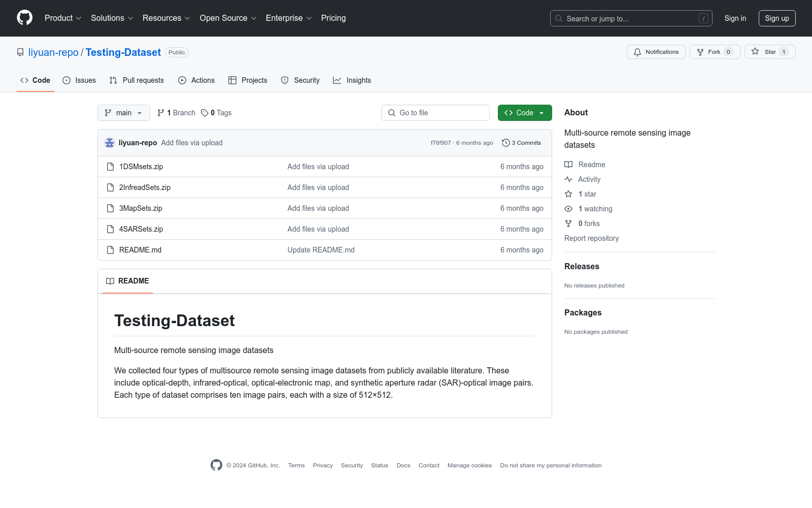Open the Product menu
Image resolution: width=812 pixels, height=508 pixels.
(x=63, y=18)
